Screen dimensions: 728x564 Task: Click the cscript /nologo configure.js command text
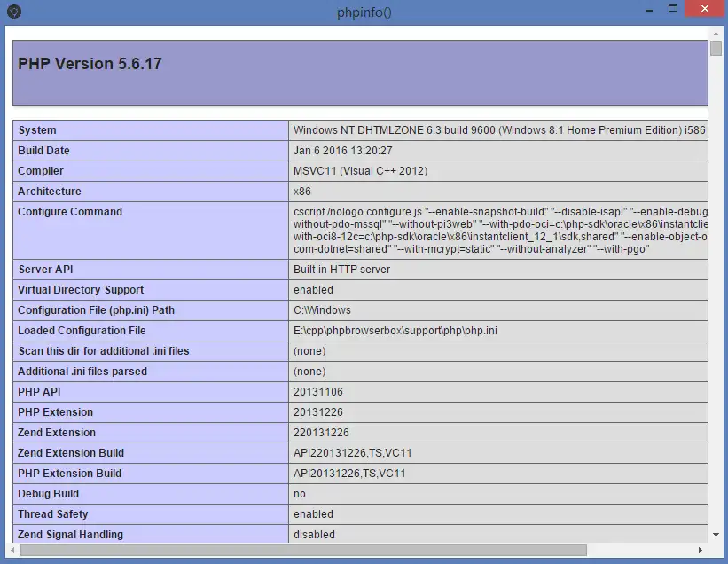(x=500, y=231)
